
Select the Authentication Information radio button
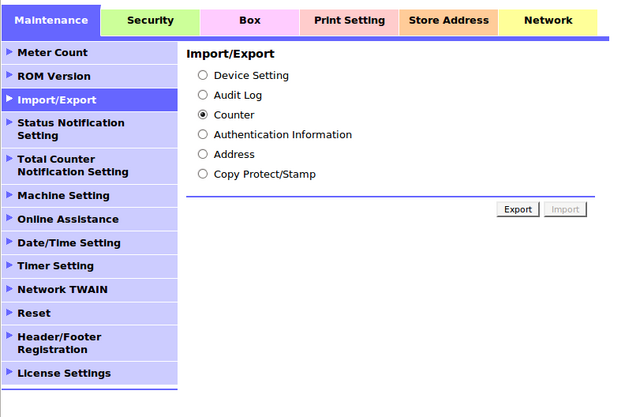coord(203,134)
